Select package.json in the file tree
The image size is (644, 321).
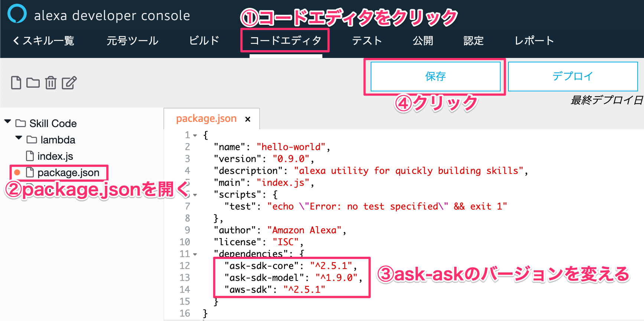(x=68, y=172)
